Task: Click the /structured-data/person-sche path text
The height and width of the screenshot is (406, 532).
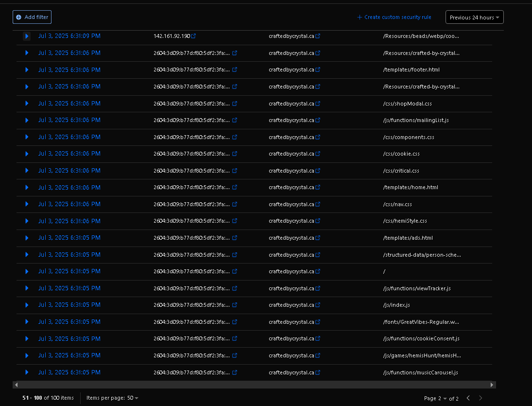Action: coord(422,255)
